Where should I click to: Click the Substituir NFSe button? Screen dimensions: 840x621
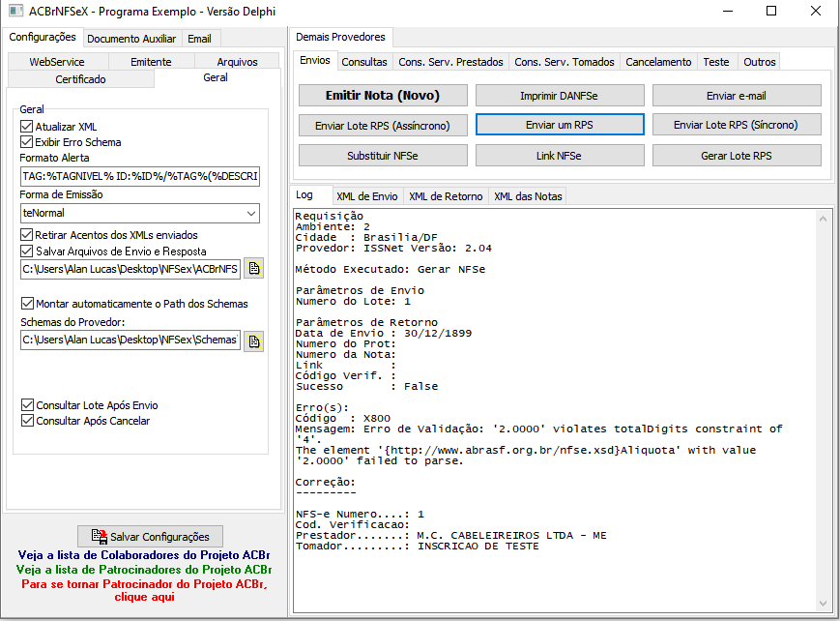click(x=383, y=156)
